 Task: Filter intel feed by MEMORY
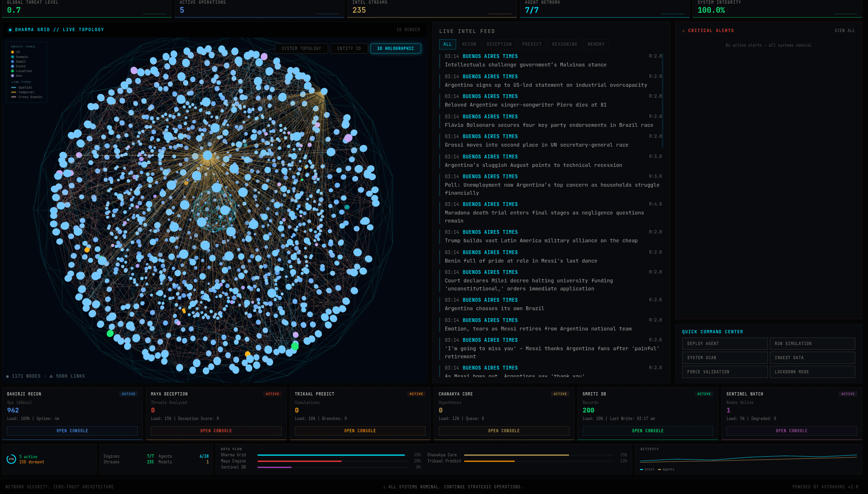click(x=596, y=44)
